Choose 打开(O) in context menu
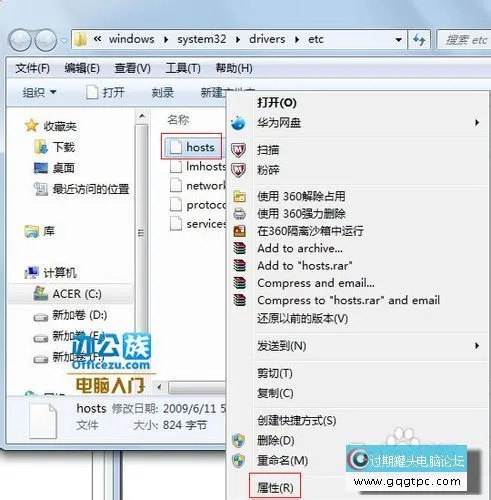 click(277, 102)
